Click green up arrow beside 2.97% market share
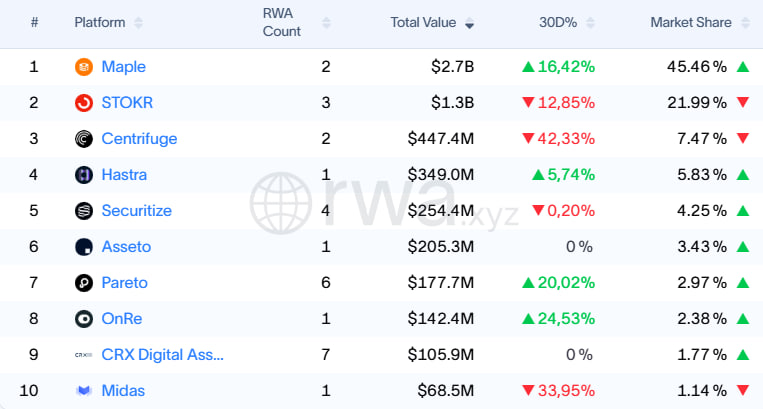This screenshot has height=409, width=763. click(743, 283)
